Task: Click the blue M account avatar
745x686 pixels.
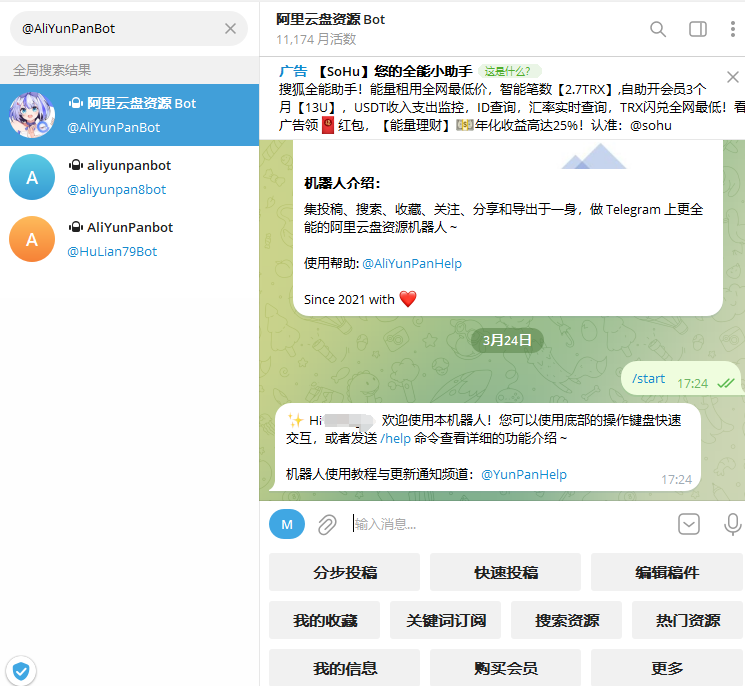Action: tap(287, 524)
